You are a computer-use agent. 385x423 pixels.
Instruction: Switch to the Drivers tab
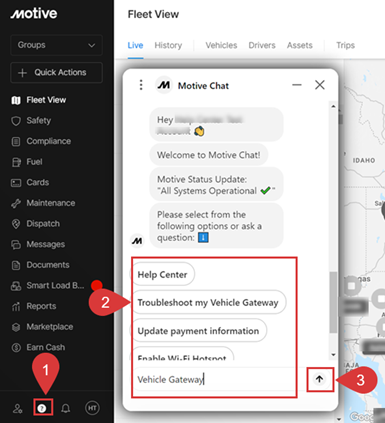click(x=262, y=45)
